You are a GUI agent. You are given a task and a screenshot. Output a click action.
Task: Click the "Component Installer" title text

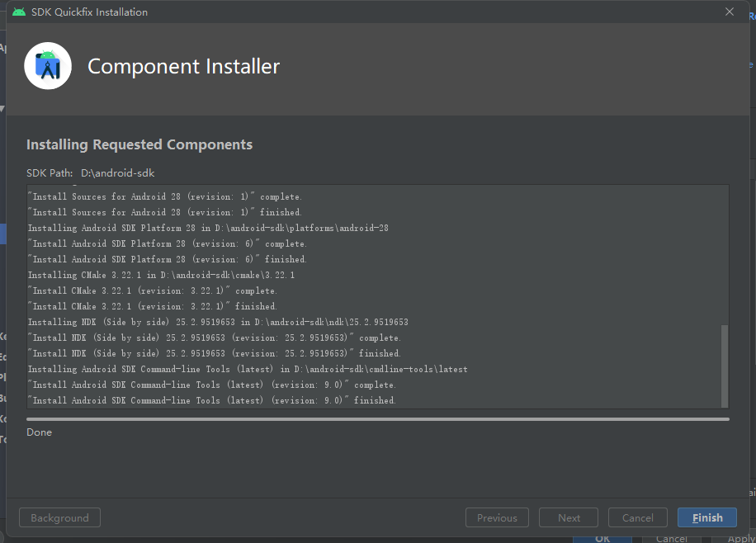point(183,67)
